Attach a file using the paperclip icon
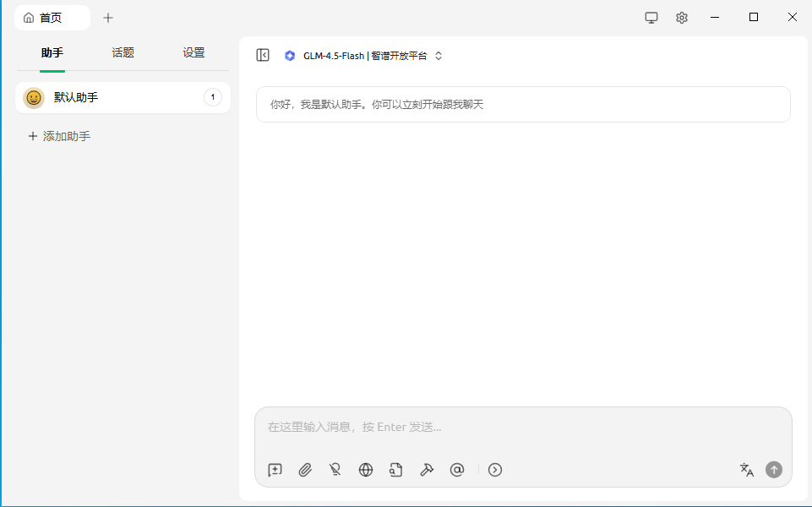This screenshot has height=507, width=812. (305, 470)
